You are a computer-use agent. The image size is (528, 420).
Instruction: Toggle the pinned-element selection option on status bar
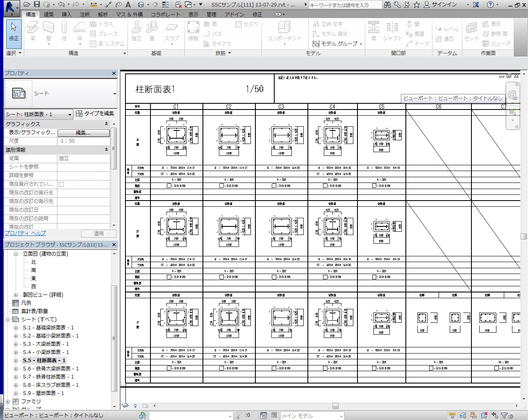[473, 415]
